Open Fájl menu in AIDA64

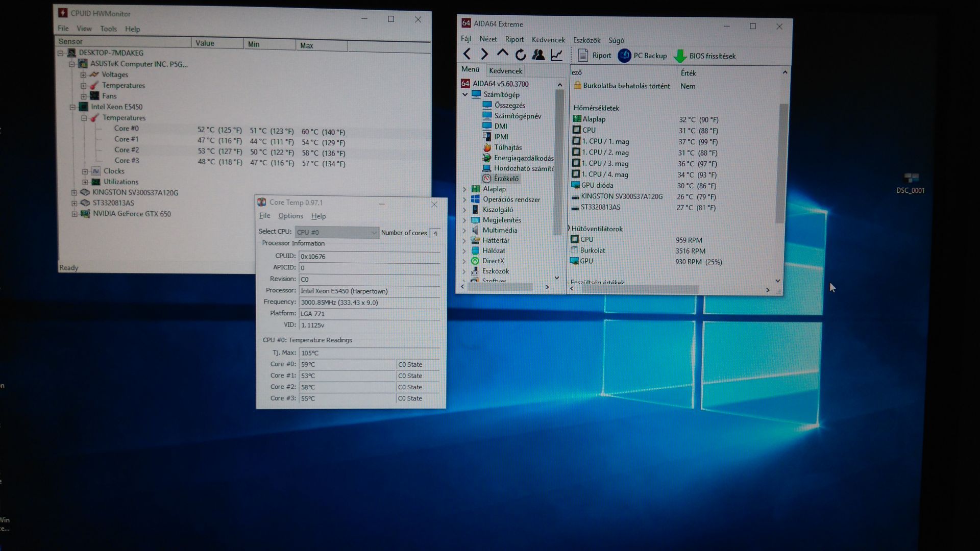pyautogui.click(x=466, y=39)
